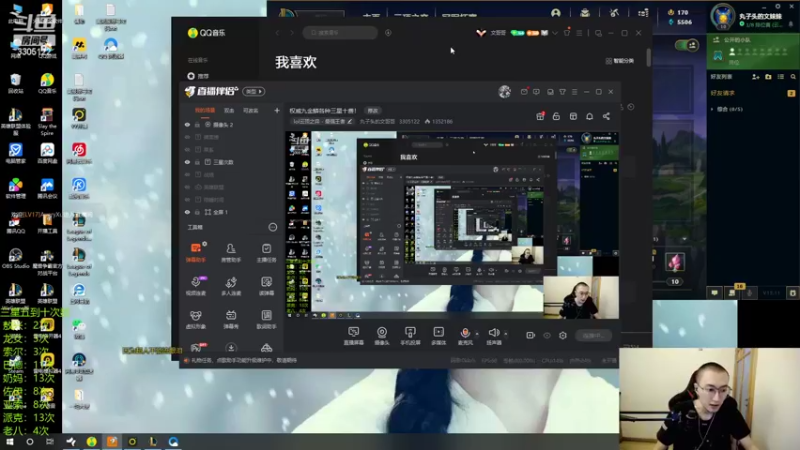Viewport: 800px width, 450px height.
Task: Open the 直播伴侣 user avatar
Action: click(504, 92)
